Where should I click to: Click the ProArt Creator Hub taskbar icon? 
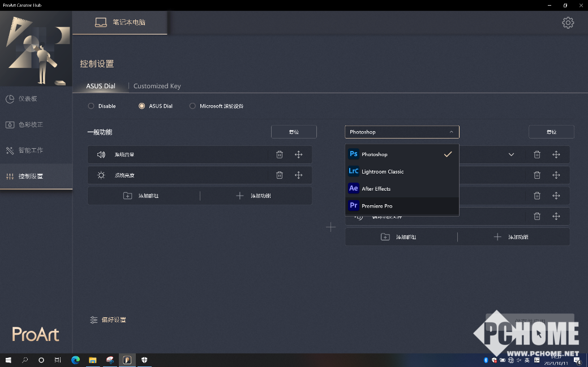(127, 360)
